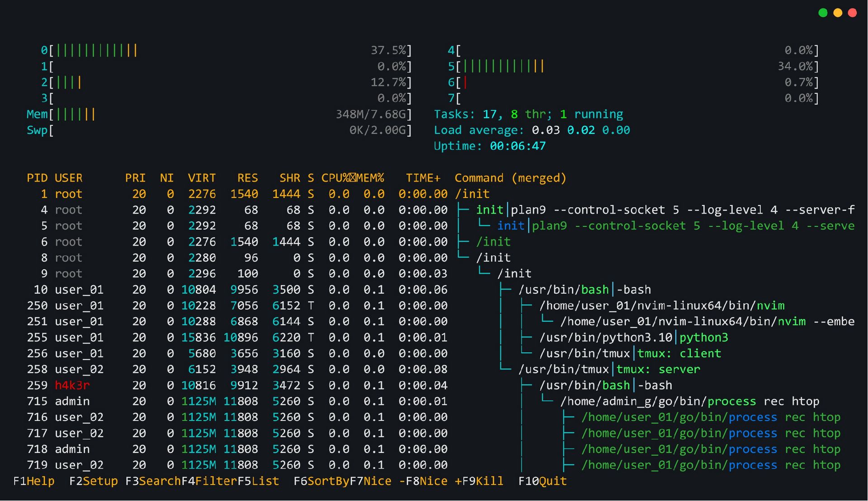This screenshot has height=501, width=868.
Task: Click the NI column header
Action: (x=167, y=178)
